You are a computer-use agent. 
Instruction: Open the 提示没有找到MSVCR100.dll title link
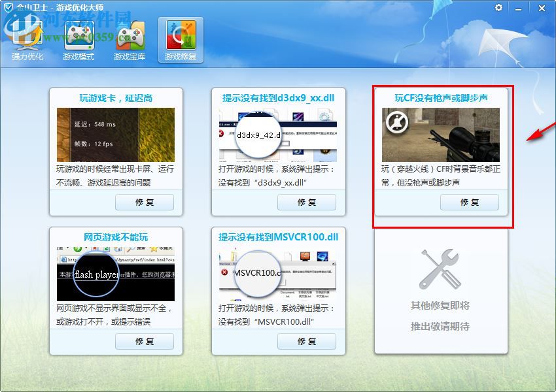[x=277, y=236]
